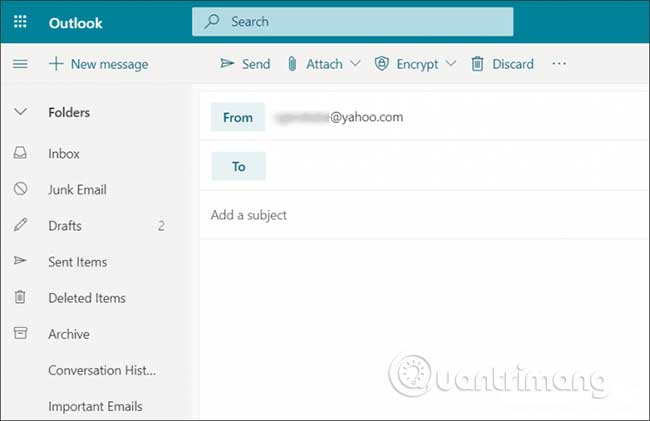Open the Encrypt dropdown arrow
Viewport: 650px width, 421px height.
[451, 63]
